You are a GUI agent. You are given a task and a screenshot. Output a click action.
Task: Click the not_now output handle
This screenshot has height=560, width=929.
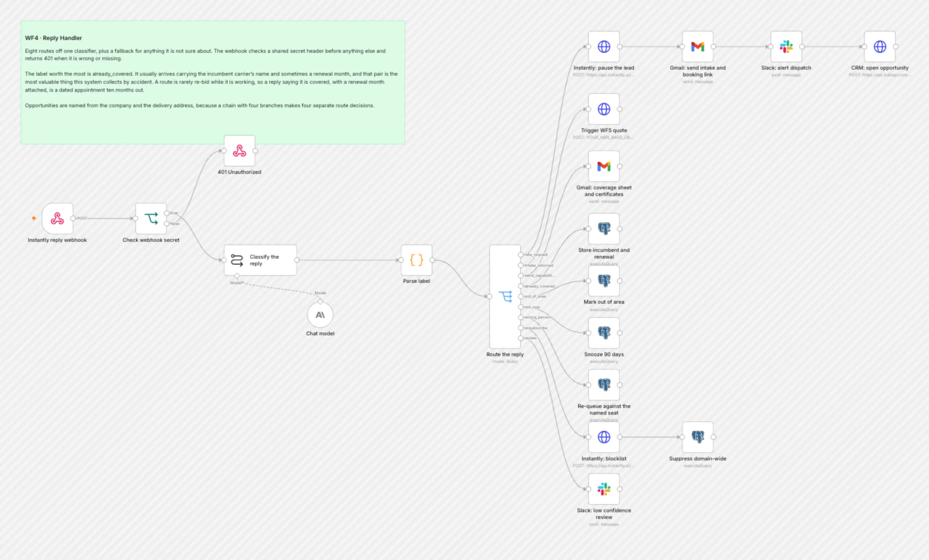tap(521, 307)
